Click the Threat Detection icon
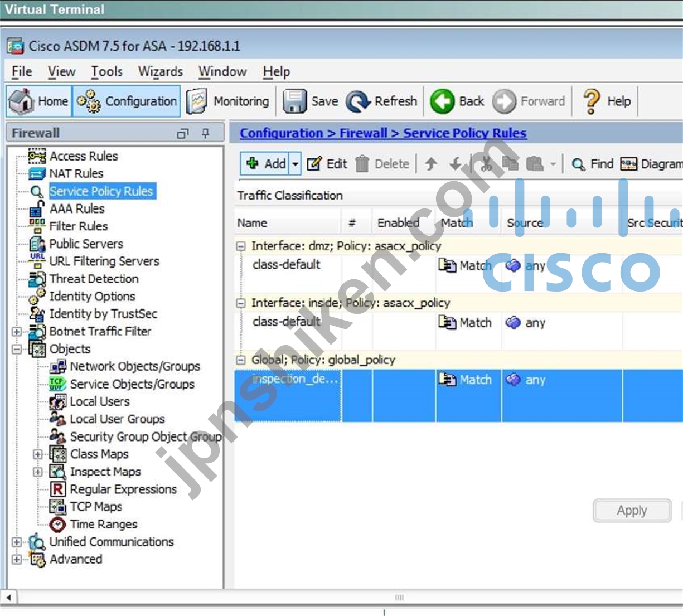This screenshot has height=616, width=683. [37, 279]
